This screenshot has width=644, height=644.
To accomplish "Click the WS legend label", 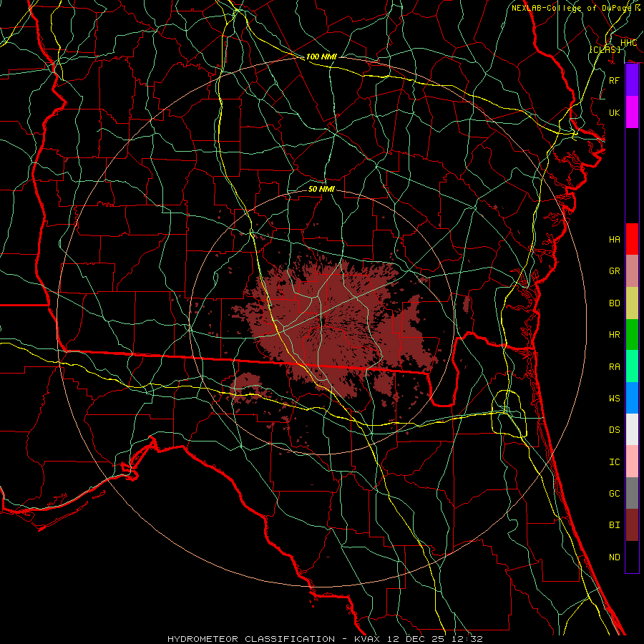I will (x=615, y=398).
